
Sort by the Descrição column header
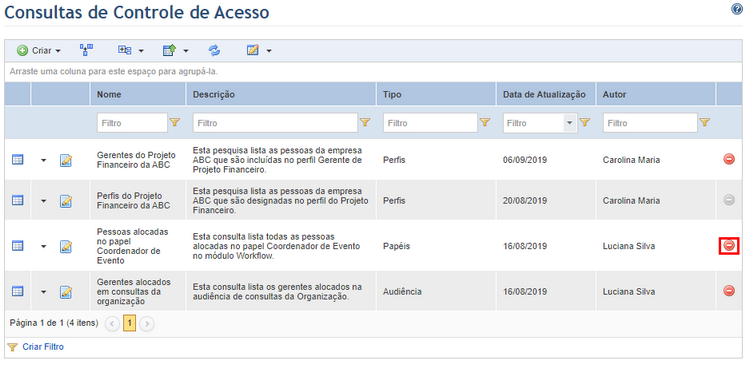[214, 95]
